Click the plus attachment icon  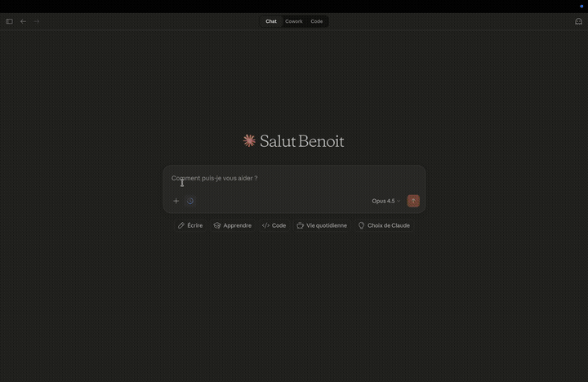pos(176,201)
